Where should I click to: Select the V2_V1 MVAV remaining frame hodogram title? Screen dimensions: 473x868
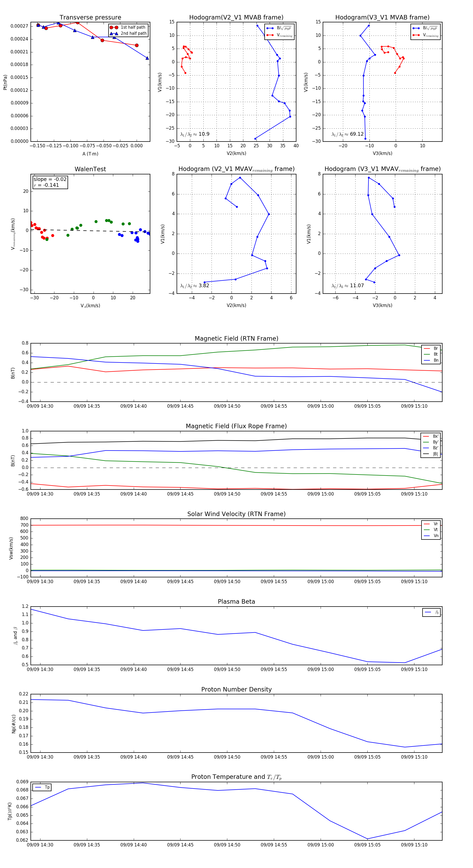(236, 169)
